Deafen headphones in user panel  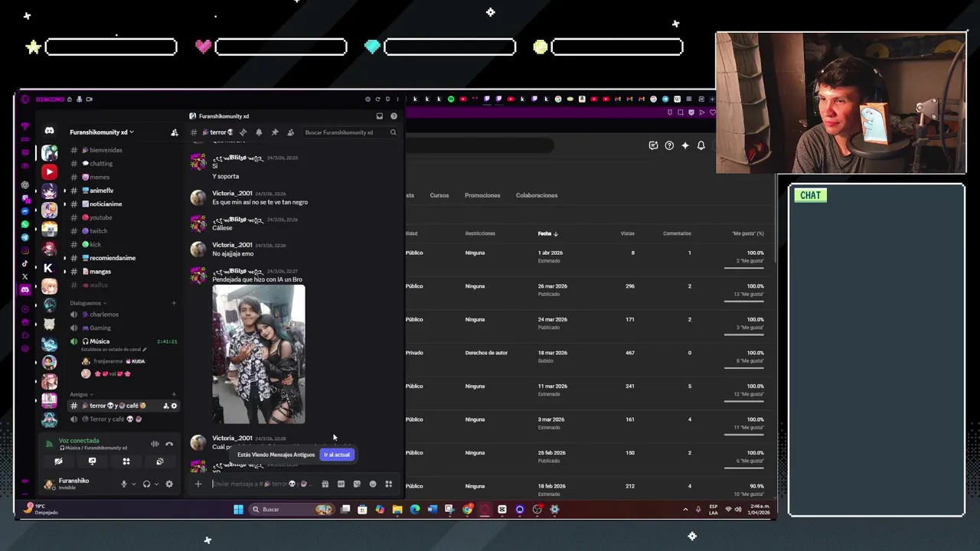pos(146,484)
